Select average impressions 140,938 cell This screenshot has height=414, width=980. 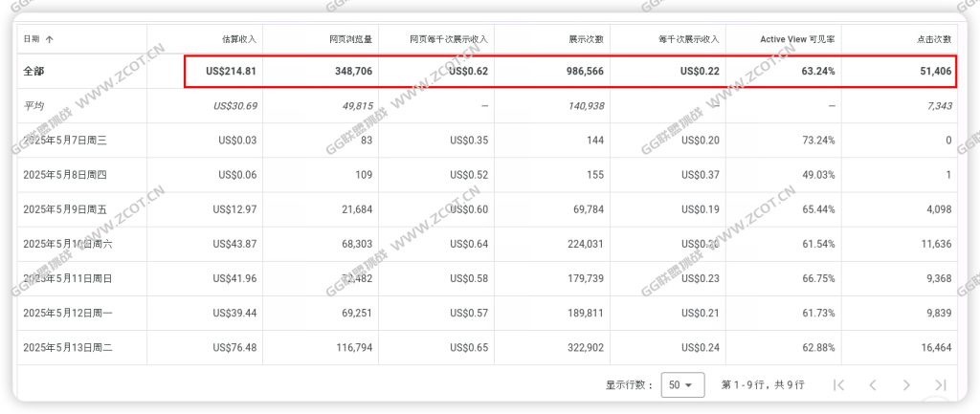pos(587,106)
